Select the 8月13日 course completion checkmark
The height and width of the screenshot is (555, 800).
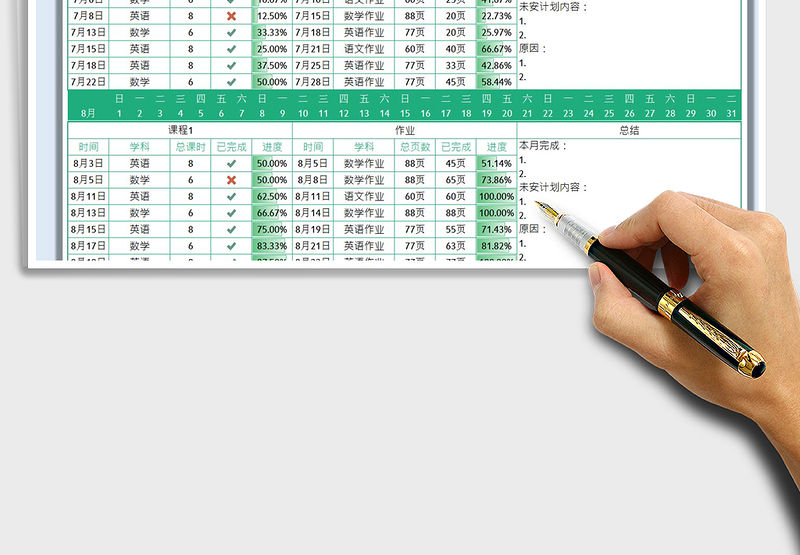point(231,213)
